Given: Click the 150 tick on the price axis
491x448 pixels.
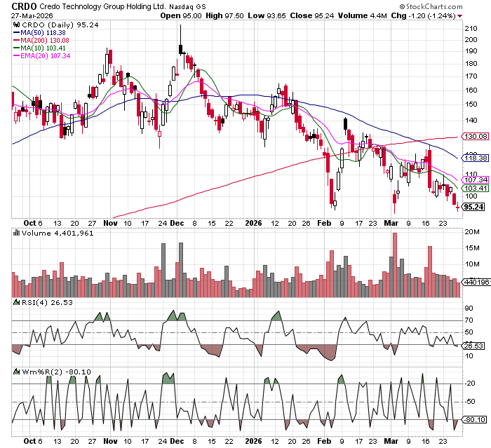Looking at the screenshot, I should tap(471, 104).
